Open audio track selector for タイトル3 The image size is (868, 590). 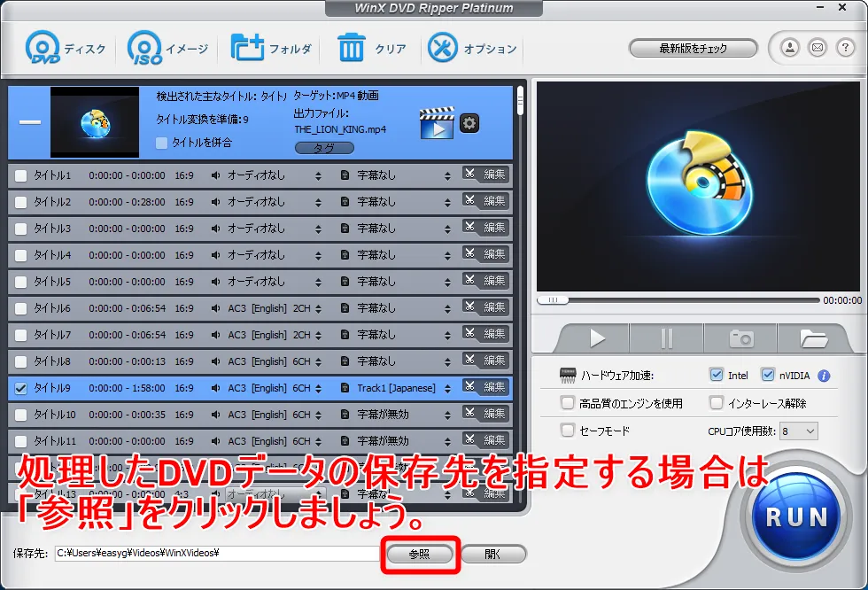[x=318, y=229]
